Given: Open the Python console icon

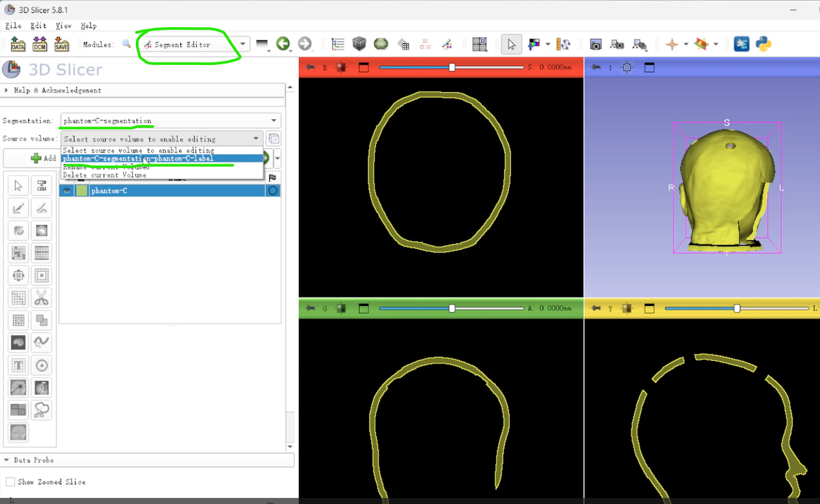Looking at the screenshot, I should pos(764,44).
